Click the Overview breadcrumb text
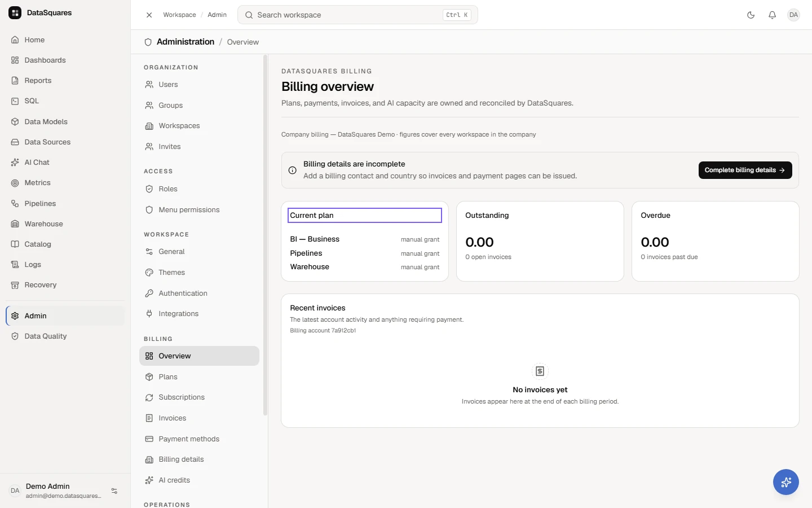The image size is (812, 508). (x=243, y=42)
